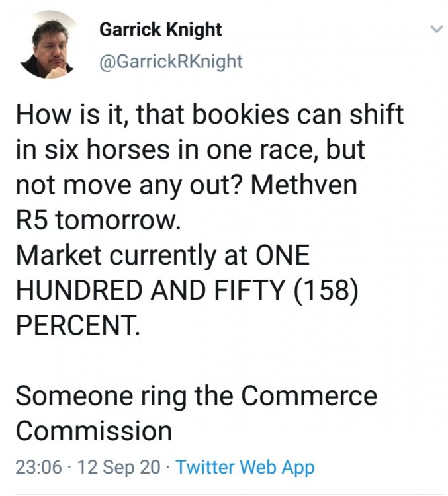Click the 'R5 tomorrow.' text
This screenshot has width=448, height=496.
(x=97, y=220)
